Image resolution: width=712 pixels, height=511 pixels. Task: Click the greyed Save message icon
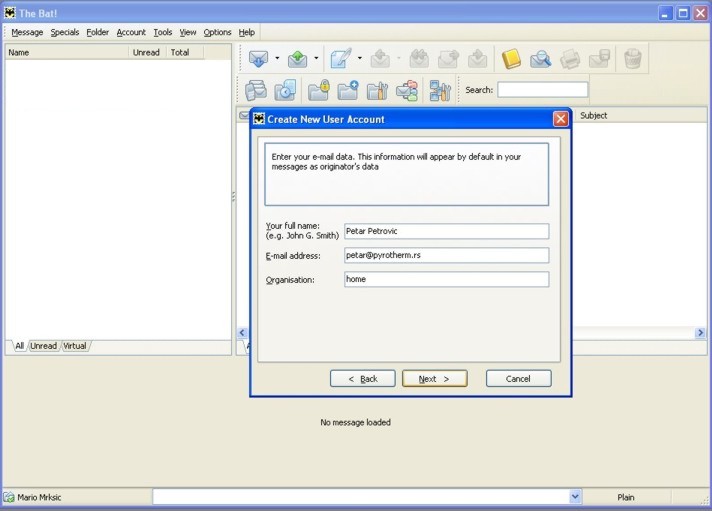[599, 59]
